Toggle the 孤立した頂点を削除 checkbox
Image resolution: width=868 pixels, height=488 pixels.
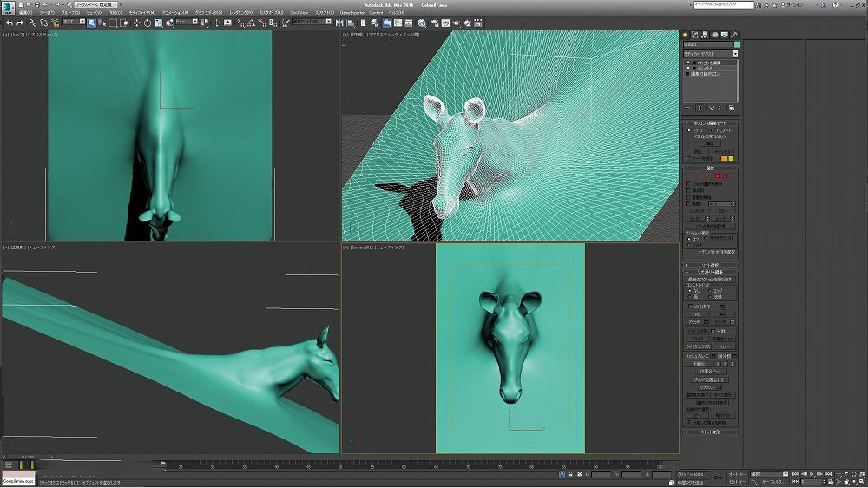pyautogui.click(x=688, y=422)
